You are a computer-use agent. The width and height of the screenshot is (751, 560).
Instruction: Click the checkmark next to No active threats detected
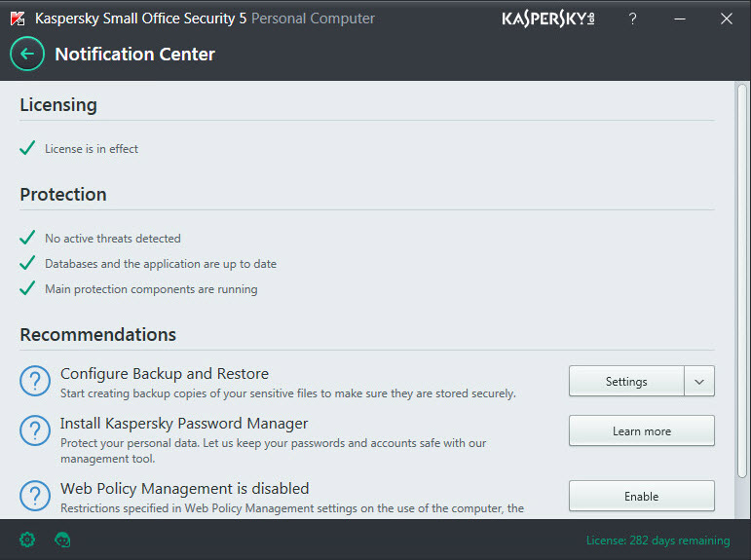tap(27, 237)
